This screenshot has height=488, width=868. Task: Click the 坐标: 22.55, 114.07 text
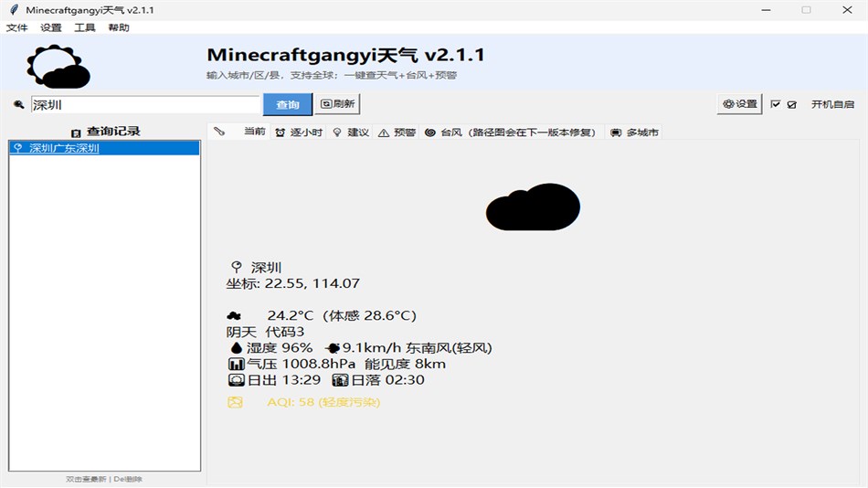(293, 283)
